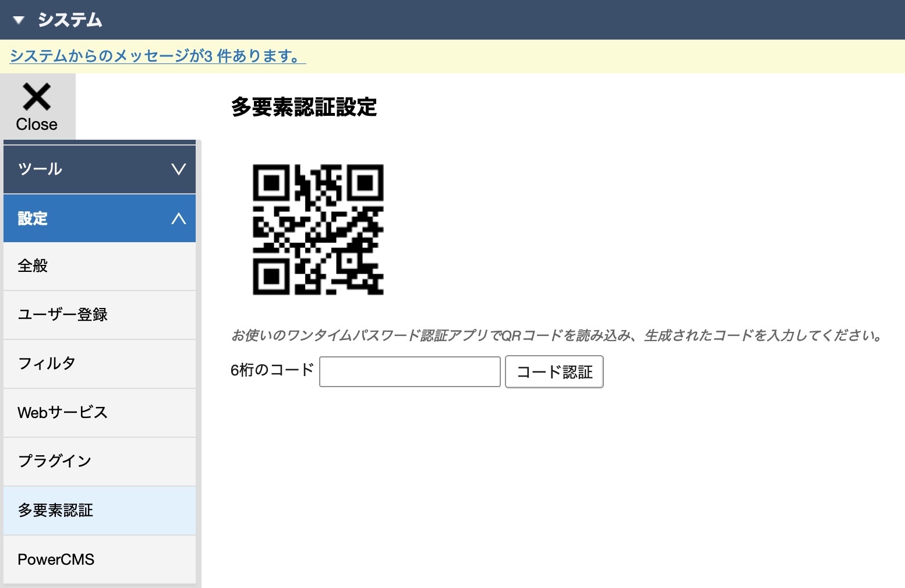This screenshot has height=588, width=905.
Task: Click the QR code image
Action: [x=318, y=229]
